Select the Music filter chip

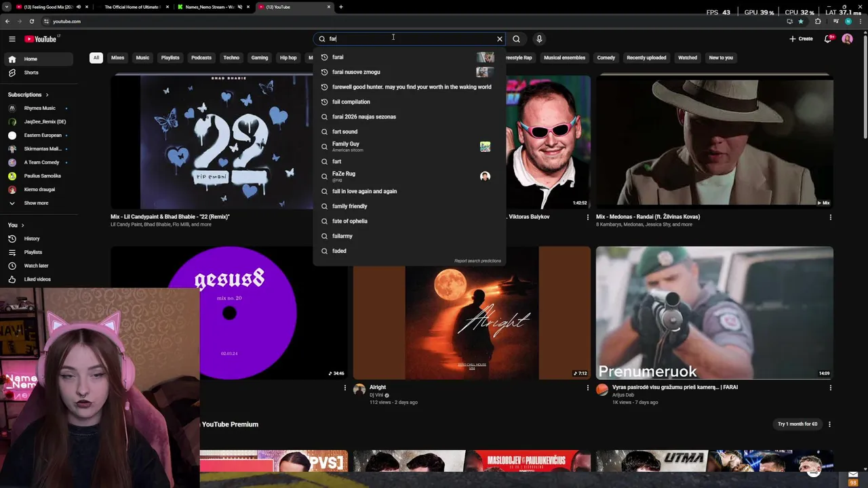142,58
